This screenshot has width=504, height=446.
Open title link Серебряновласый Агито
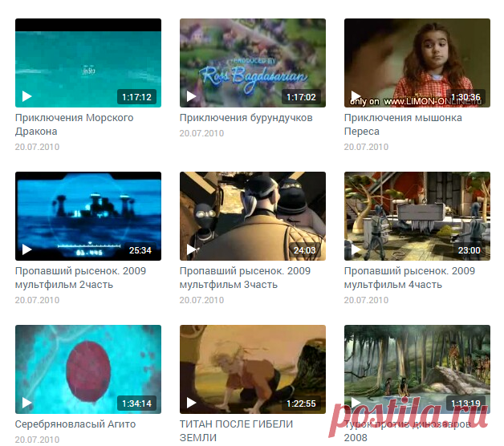[75, 424]
